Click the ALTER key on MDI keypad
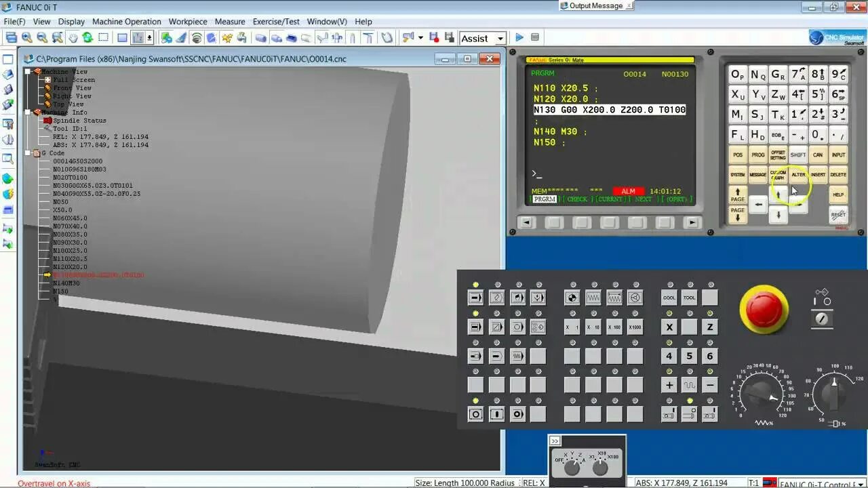This screenshot has height=488, width=868. [798, 175]
